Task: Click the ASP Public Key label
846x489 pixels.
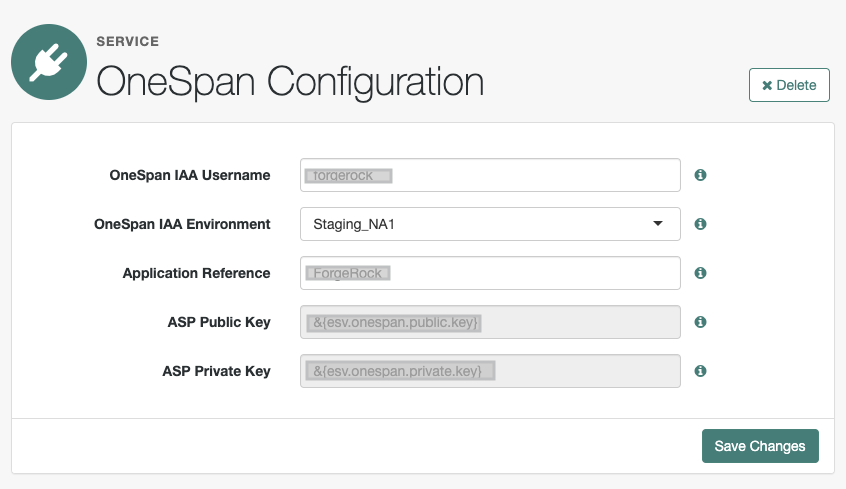Action: click(219, 322)
